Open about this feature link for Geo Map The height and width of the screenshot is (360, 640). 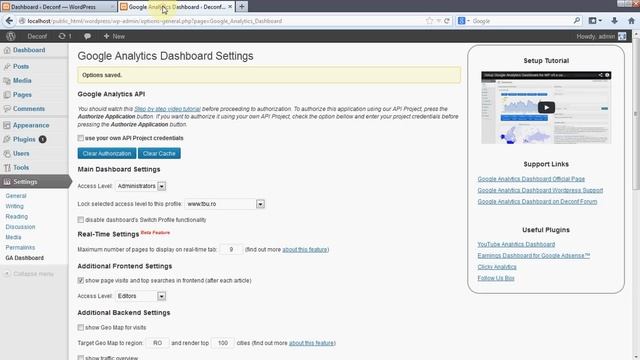(x=311, y=343)
